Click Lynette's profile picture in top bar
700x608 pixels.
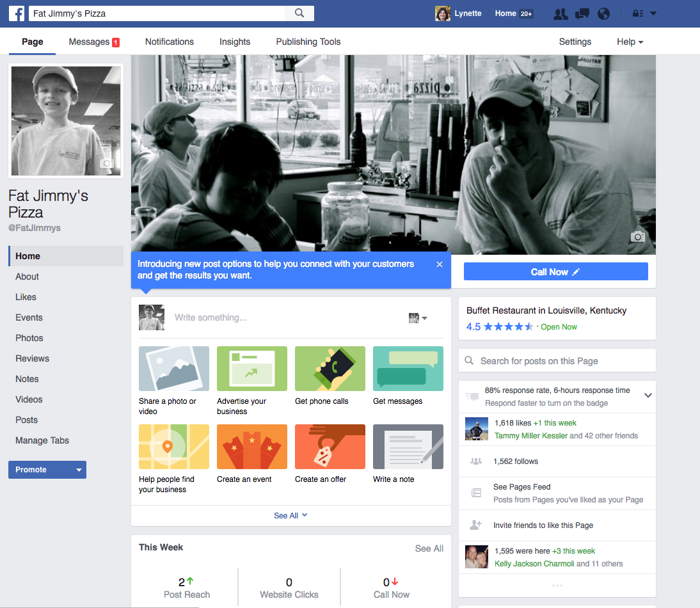click(x=442, y=13)
